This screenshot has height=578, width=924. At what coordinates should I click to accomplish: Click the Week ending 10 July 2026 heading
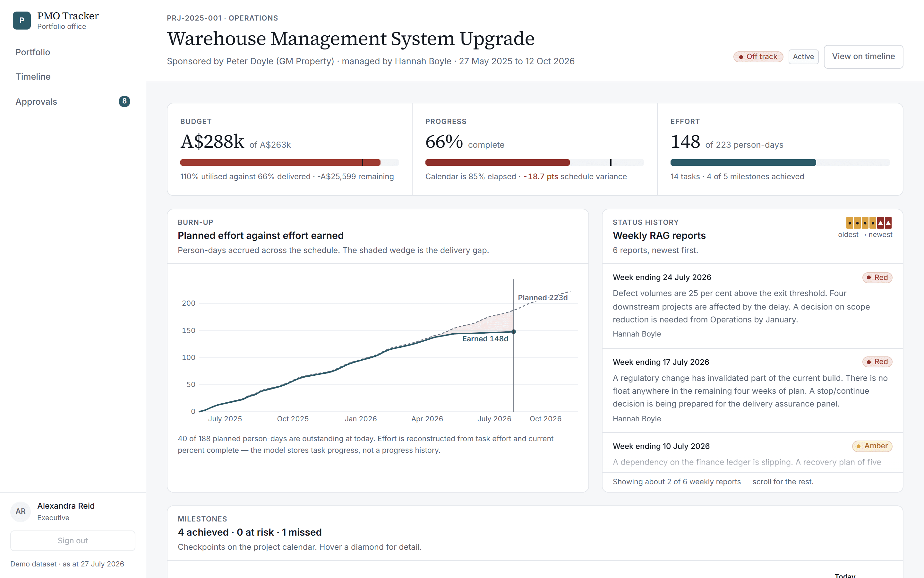(x=661, y=446)
